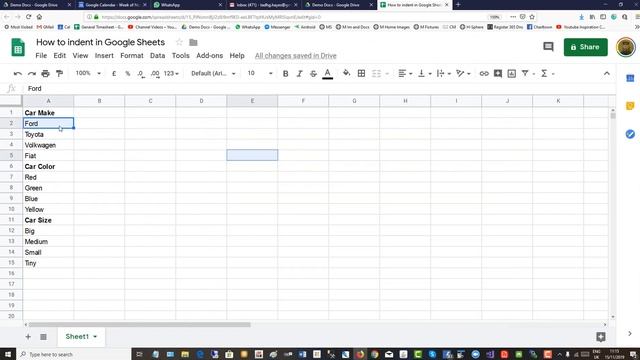Format cell as currency with £ icon
The height and width of the screenshot is (360, 640).
(114, 73)
